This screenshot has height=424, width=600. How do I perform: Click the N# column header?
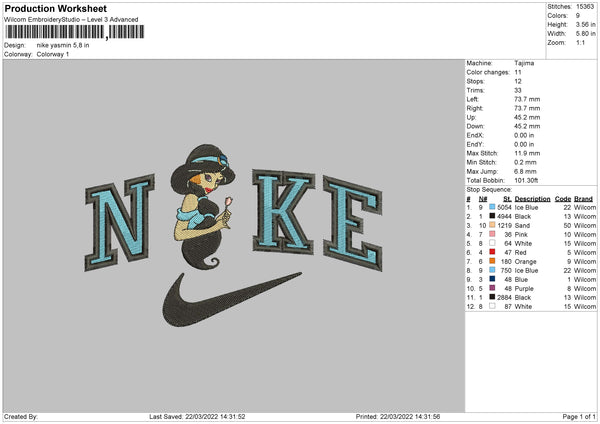[483, 199]
